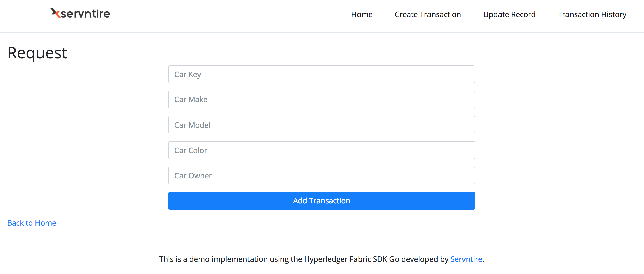Open Update Record in navbar
644x274 pixels.
coord(509,14)
